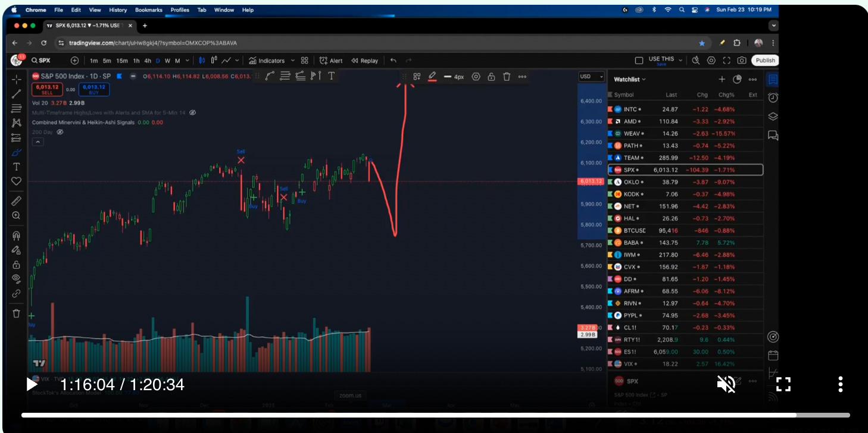Expand the timeframe interval dropdown

(x=188, y=61)
